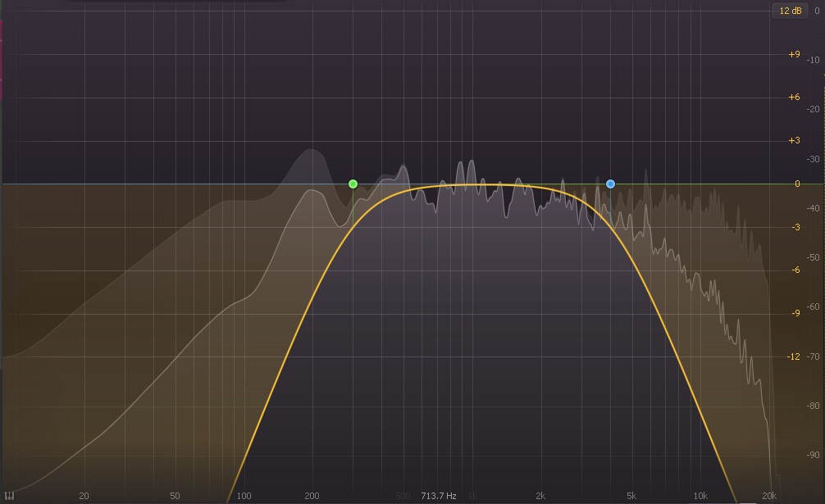Click the 50 frequency axis label

coord(175,496)
